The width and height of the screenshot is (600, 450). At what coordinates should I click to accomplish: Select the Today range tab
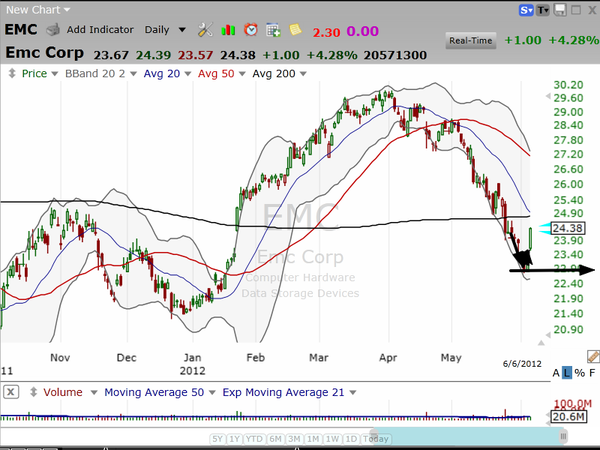(x=375, y=439)
